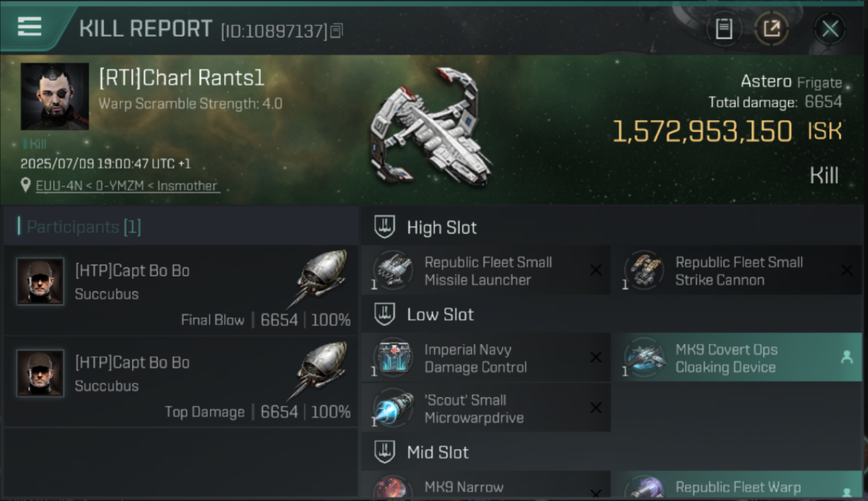The height and width of the screenshot is (501, 868).
Task: View Charl Rants1 character portrait
Action: [55, 96]
